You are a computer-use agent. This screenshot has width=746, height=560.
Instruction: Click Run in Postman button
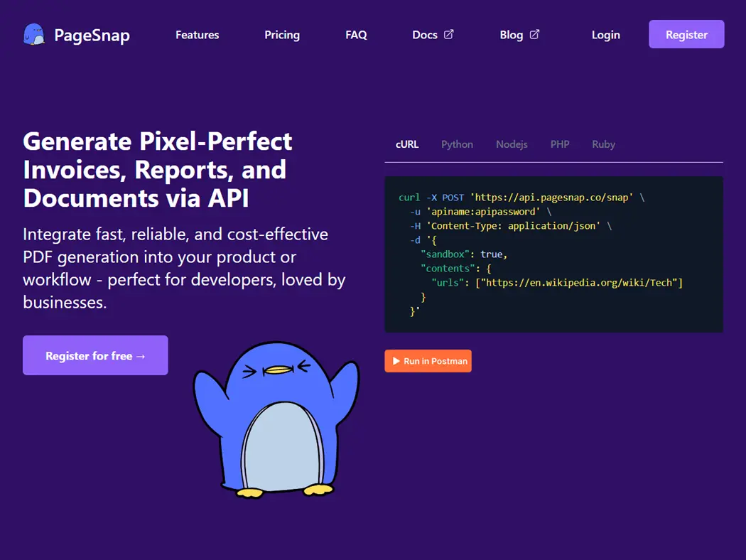tap(428, 361)
